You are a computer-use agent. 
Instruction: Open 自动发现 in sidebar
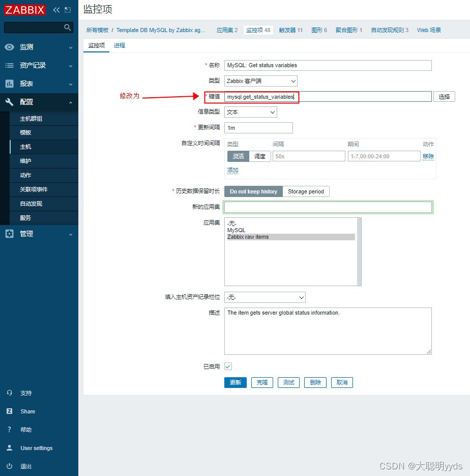coord(44,204)
